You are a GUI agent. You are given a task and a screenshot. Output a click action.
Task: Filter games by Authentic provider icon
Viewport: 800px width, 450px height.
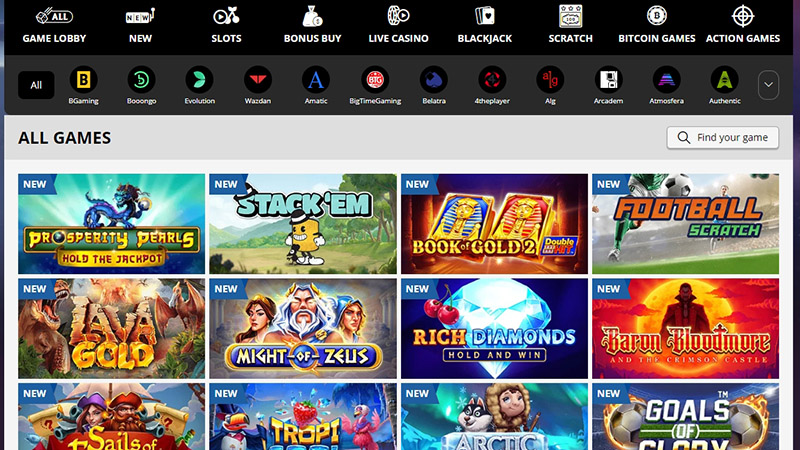click(724, 80)
